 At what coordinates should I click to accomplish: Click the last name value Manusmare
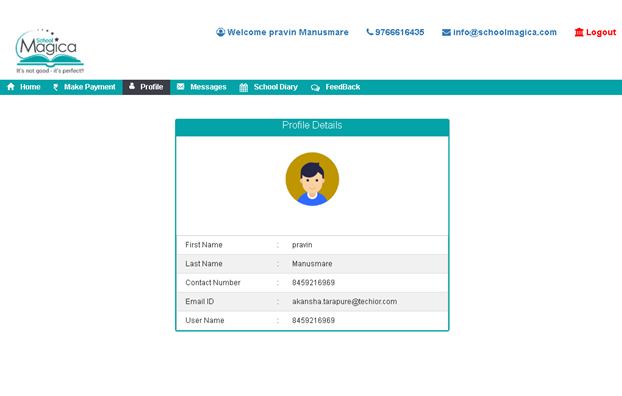click(x=312, y=263)
